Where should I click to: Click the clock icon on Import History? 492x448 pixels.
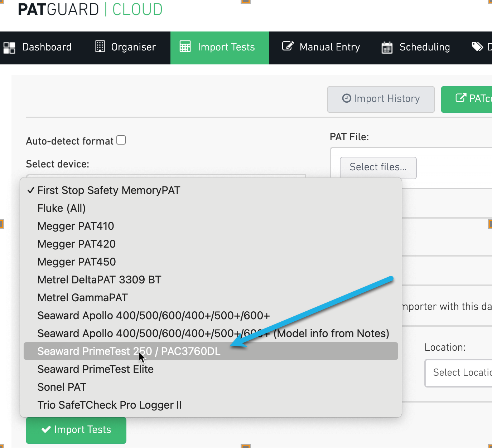pos(347,98)
